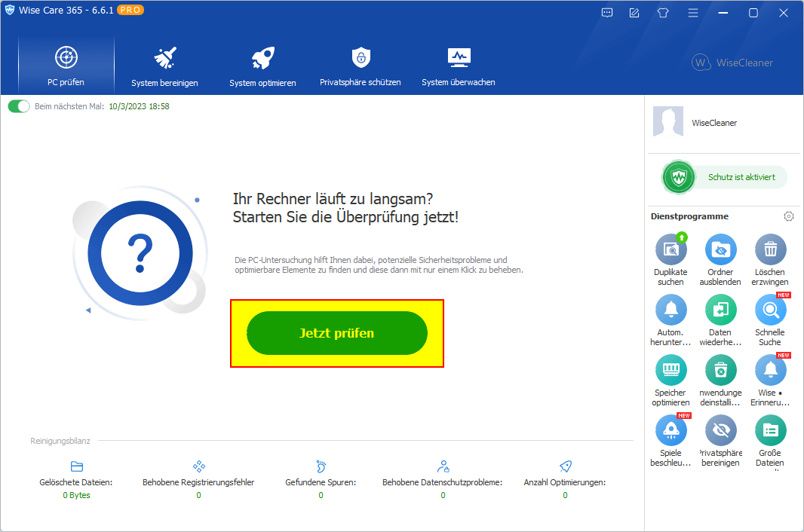The width and height of the screenshot is (804, 532).
Task: Open the skin shirt icon
Action: [663, 13]
